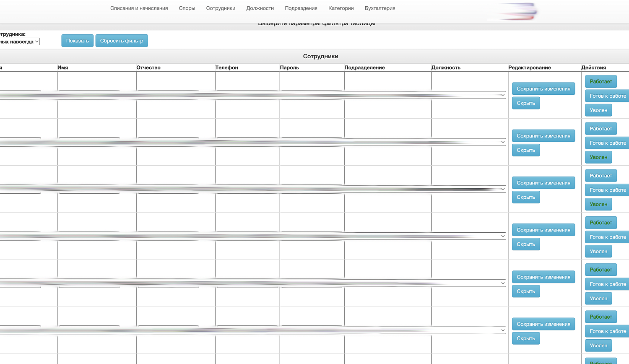Open the position dropdown in first row
The width and height of the screenshot is (629, 364).
(502, 95)
